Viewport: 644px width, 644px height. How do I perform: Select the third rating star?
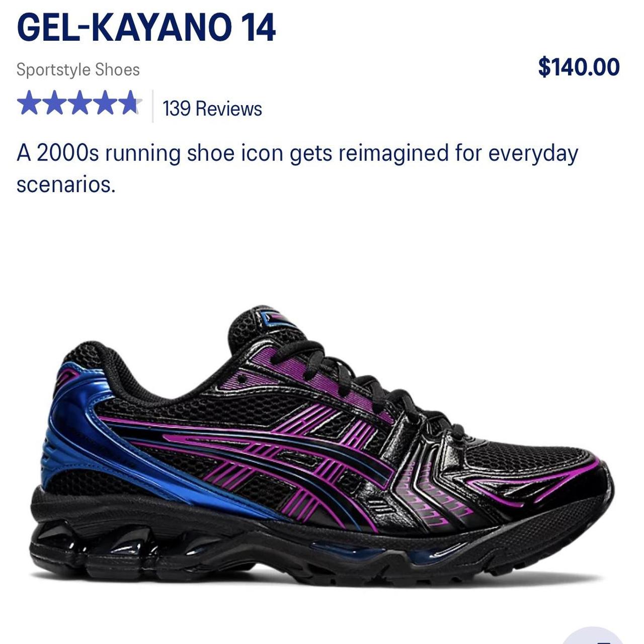[79, 103]
